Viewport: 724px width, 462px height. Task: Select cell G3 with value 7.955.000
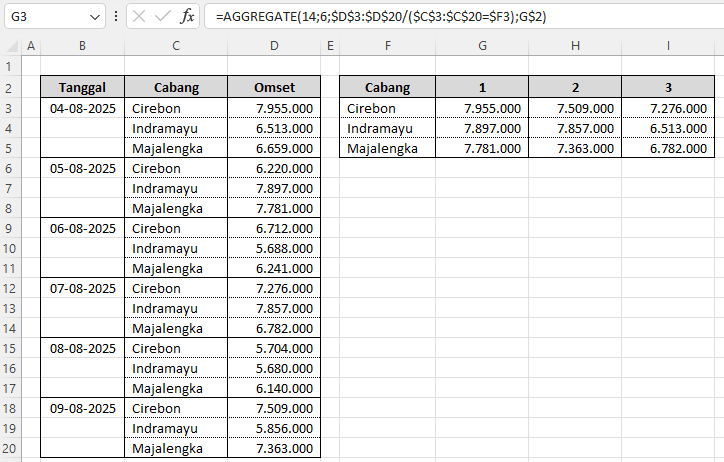482,108
